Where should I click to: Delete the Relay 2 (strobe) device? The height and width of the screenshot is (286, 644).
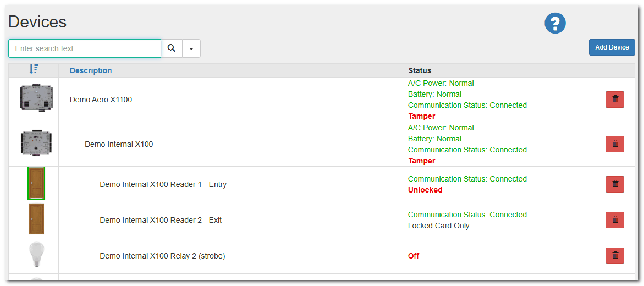pyautogui.click(x=615, y=256)
